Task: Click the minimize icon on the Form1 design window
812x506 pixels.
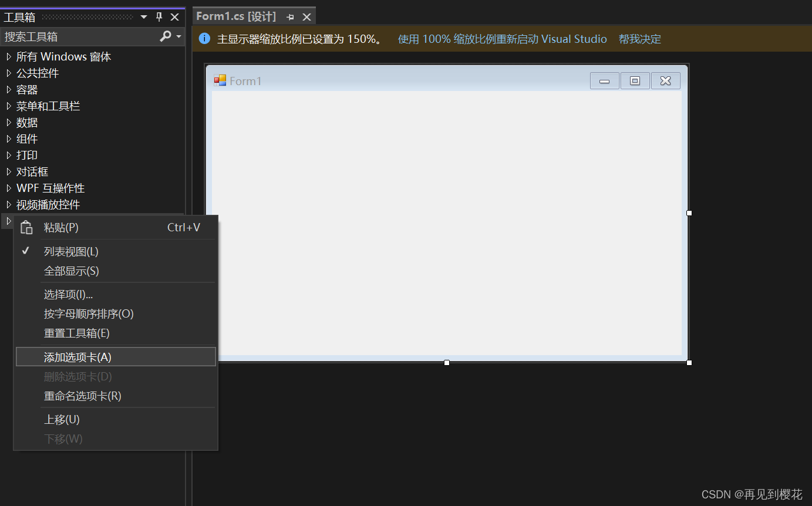Action: coord(604,80)
